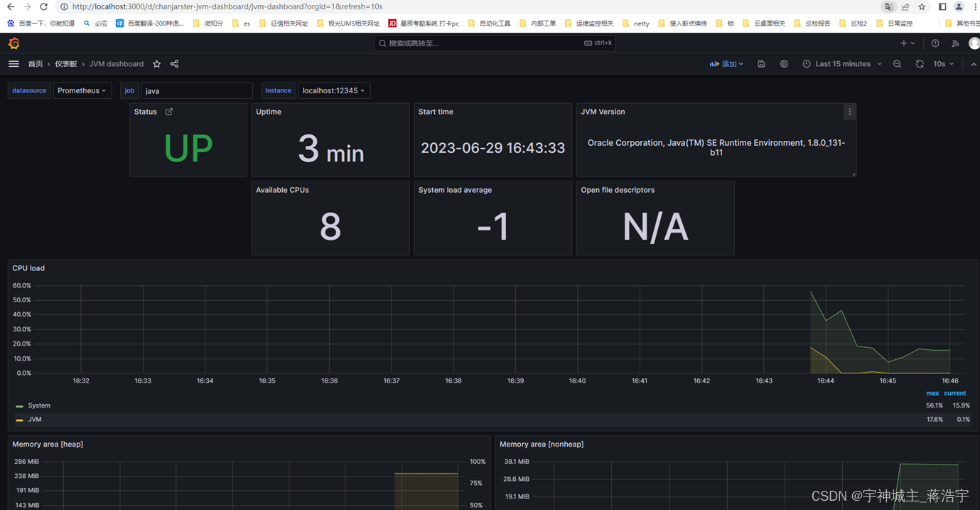
Task: Open the dashboard settings gear
Action: coord(783,63)
